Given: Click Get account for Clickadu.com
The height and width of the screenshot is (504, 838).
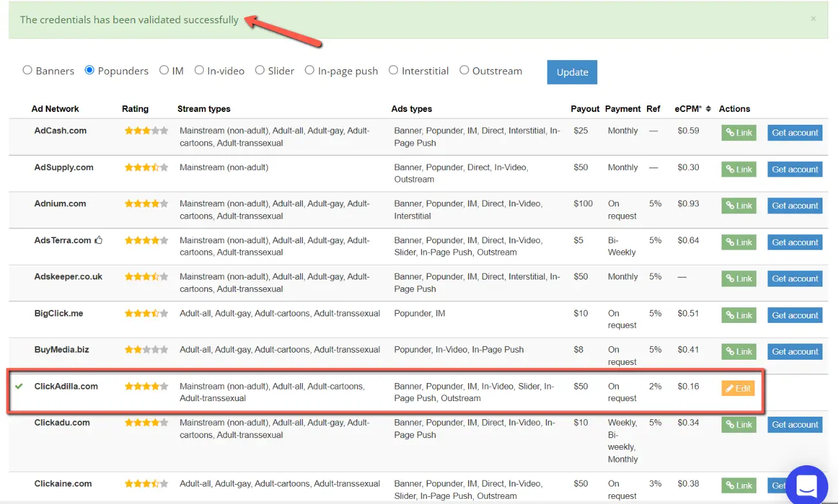Looking at the screenshot, I should pos(795,425).
